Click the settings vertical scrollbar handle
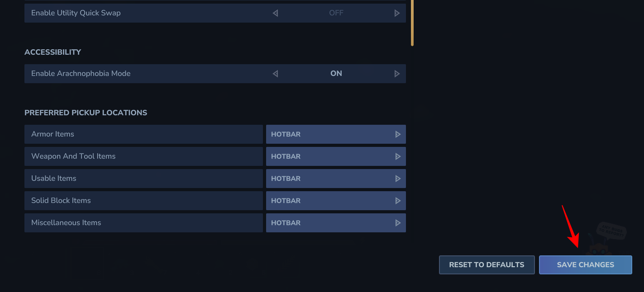 tap(412, 23)
